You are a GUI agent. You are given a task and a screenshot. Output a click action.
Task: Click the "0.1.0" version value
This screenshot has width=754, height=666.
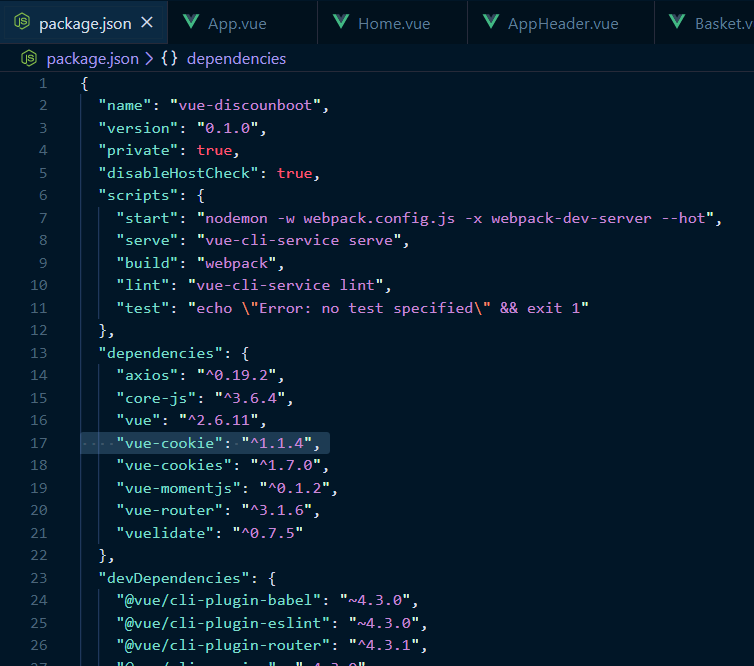click(x=227, y=128)
